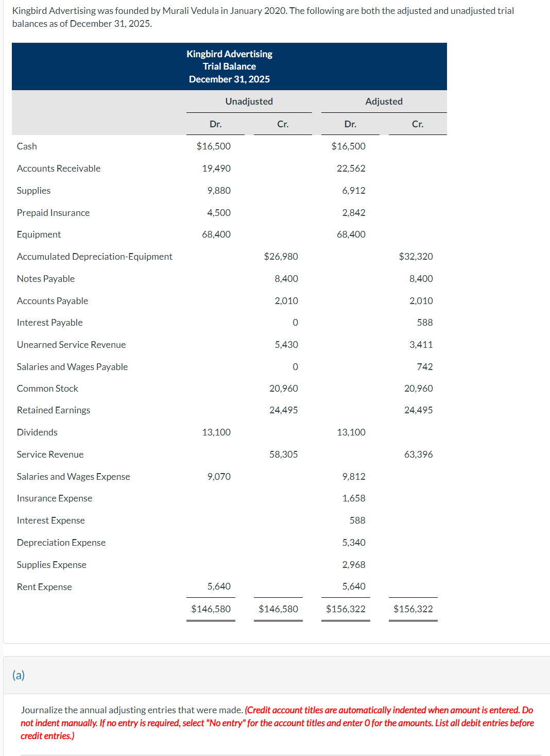Select the unadjusted Cash amount $16,500
The height and width of the screenshot is (756, 550).
[213, 146]
